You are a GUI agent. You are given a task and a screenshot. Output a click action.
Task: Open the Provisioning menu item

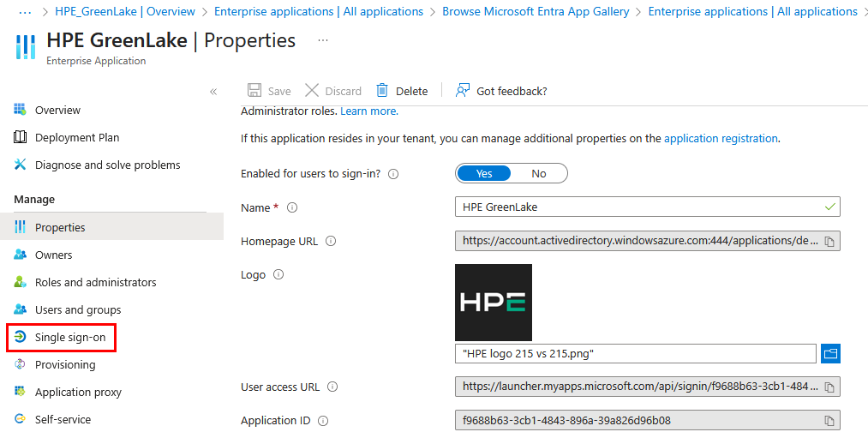[65, 365]
